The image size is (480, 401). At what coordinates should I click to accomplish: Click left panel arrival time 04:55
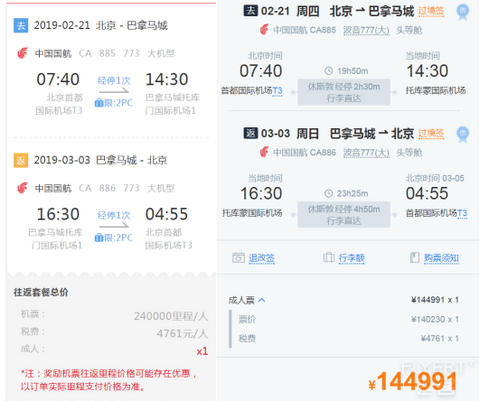tap(167, 214)
